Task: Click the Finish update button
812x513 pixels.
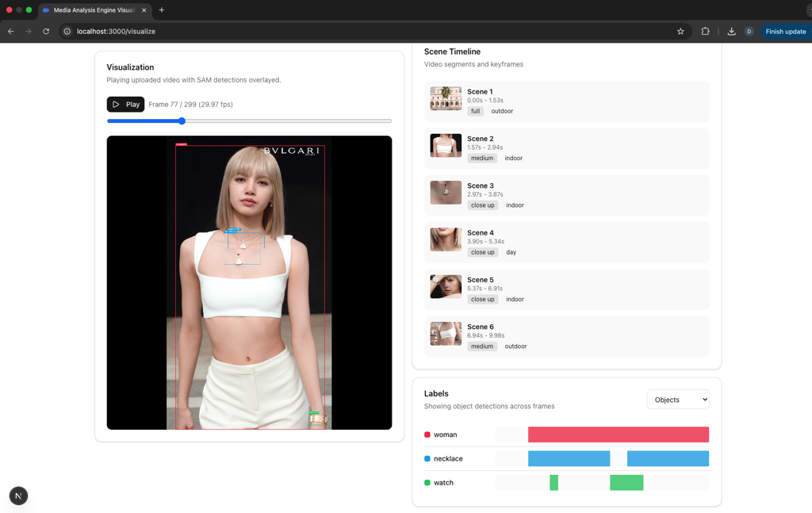Action: (785, 32)
